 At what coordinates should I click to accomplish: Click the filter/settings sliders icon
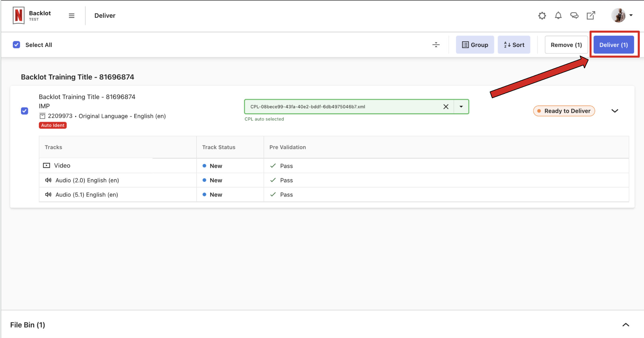point(436,45)
